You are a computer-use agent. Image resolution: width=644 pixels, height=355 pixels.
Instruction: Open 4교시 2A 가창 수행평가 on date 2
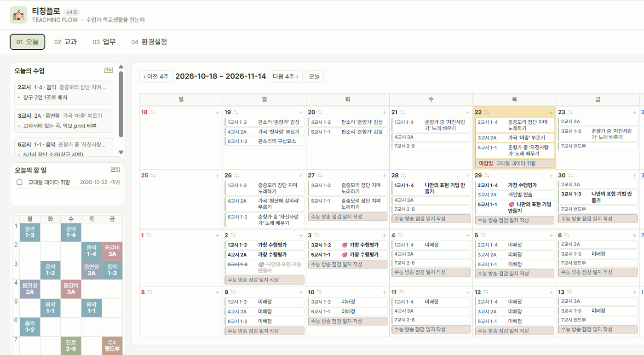264,254
